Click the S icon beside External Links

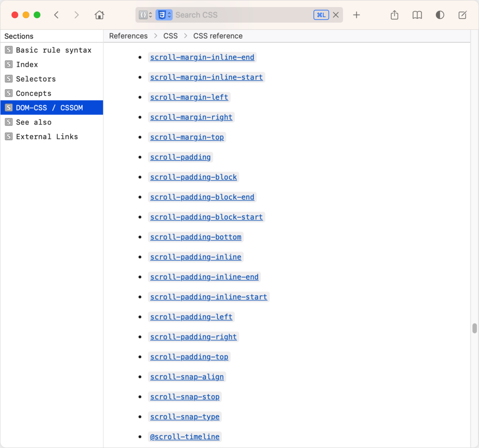pyautogui.click(x=9, y=137)
